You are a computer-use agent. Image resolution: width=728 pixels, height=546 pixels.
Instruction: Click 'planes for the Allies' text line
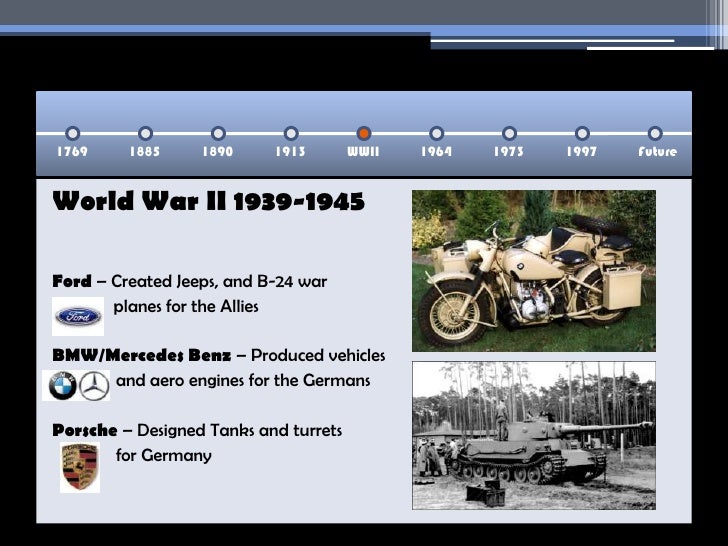click(x=186, y=306)
